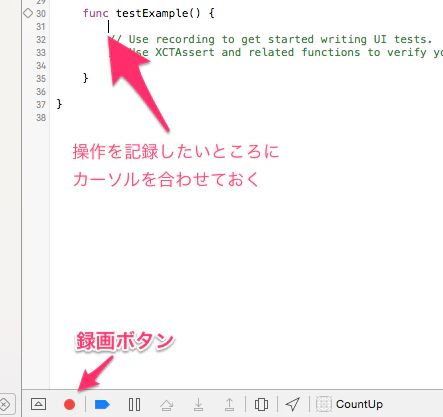Click the func keyword on line 30
The image size is (443, 417).
coord(96,13)
